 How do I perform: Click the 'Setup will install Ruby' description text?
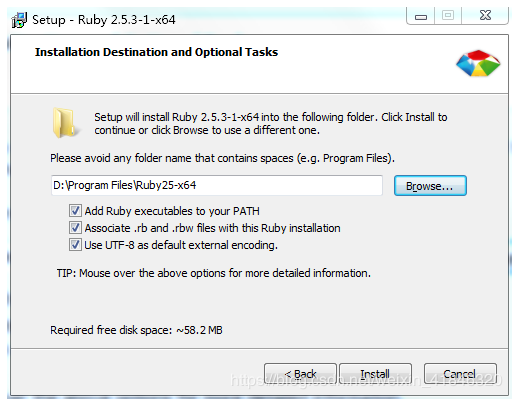pyautogui.click(x=271, y=124)
